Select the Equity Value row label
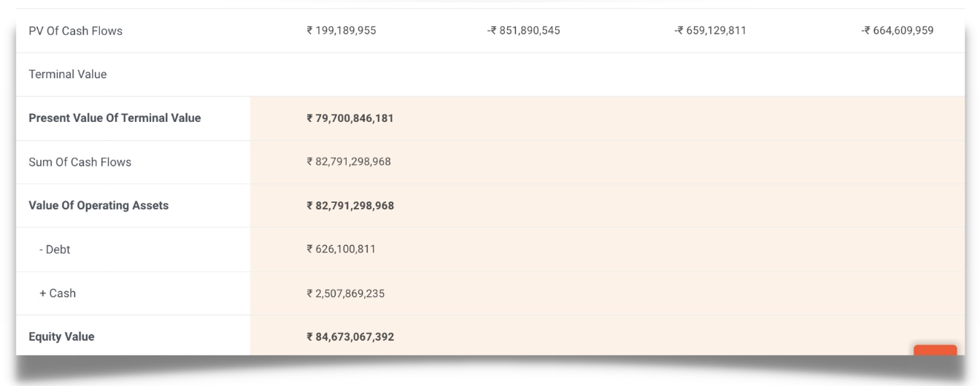 point(61,337)
